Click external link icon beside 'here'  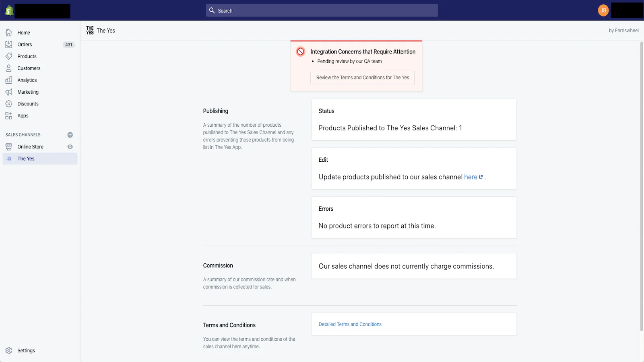tap(481, 177)
